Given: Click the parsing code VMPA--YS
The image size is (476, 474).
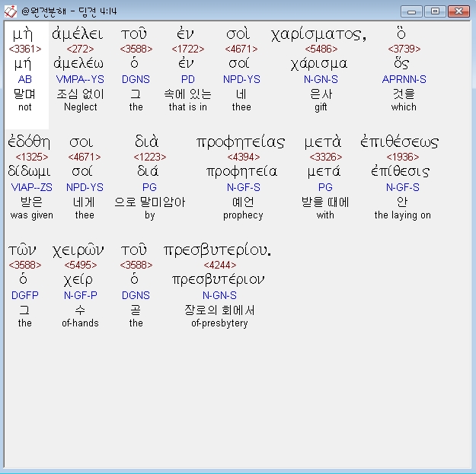Looking at the screenshot, I should coord(80,79).
